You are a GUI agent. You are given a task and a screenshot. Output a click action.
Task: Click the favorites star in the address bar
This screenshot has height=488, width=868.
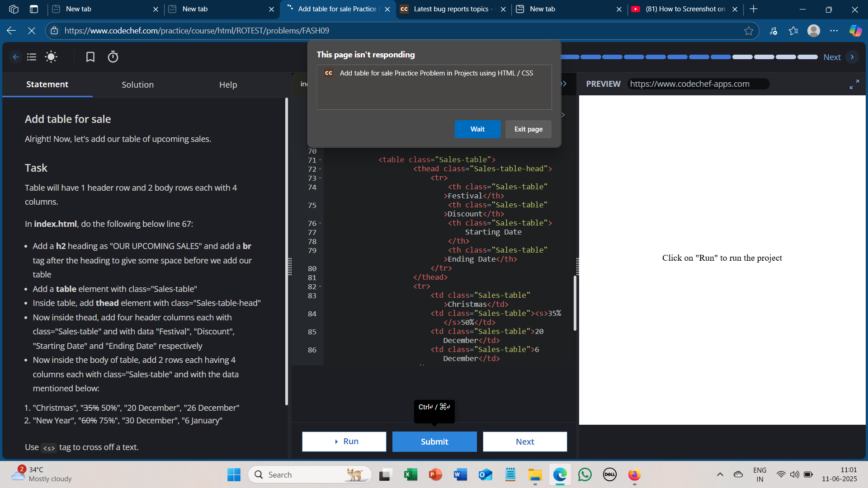pos(749,31)
